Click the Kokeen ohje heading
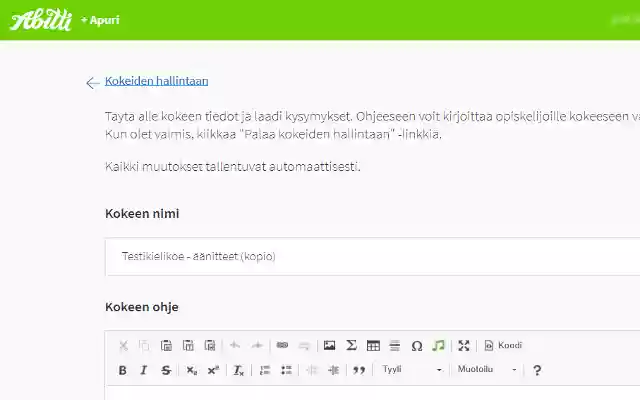Screen dimensions: 640x400 pyautogui.click(x=142, y=307)
